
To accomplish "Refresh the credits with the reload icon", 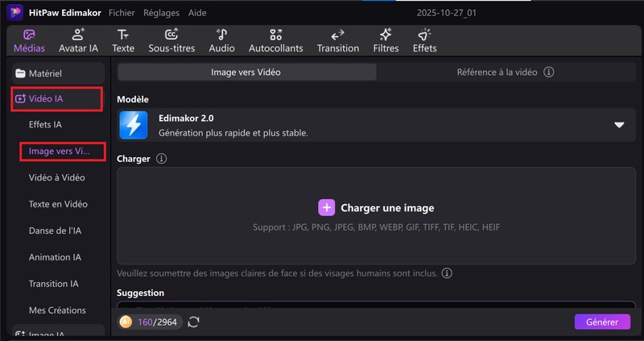I will [x=193, y=322].
